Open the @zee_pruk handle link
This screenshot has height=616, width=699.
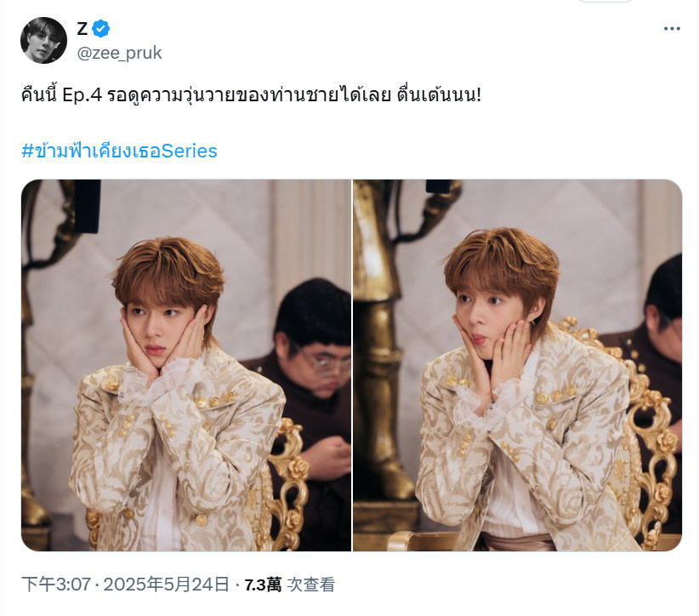click(119, 53)
